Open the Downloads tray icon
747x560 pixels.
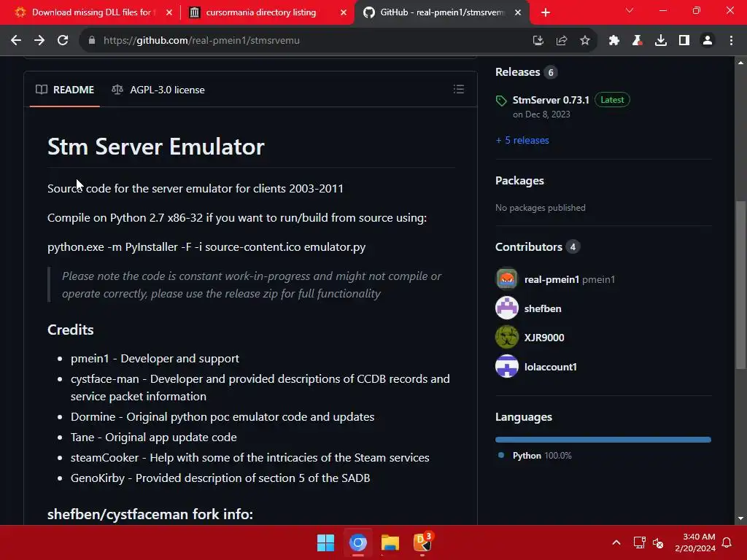coord(661,41)
